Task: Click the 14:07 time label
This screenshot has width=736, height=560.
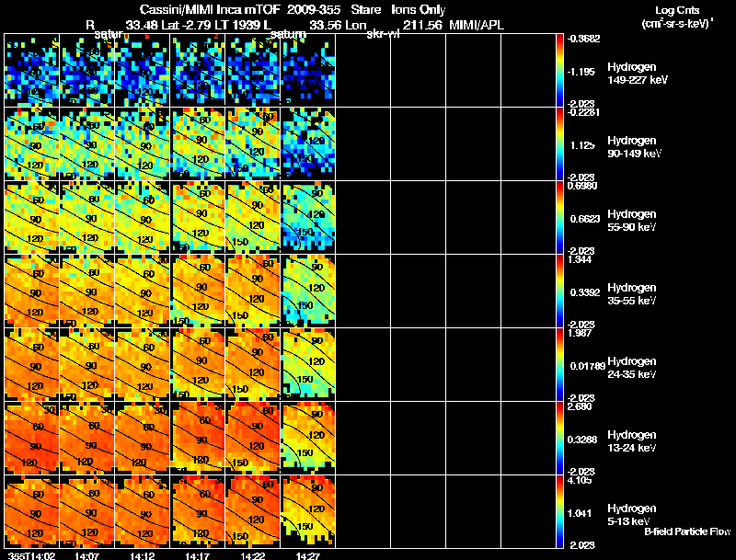Action: point(86,555)
